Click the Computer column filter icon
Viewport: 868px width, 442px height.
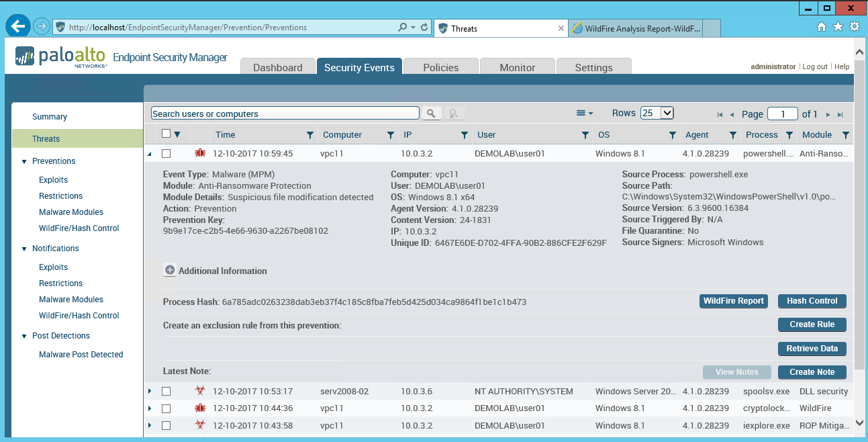390,135
